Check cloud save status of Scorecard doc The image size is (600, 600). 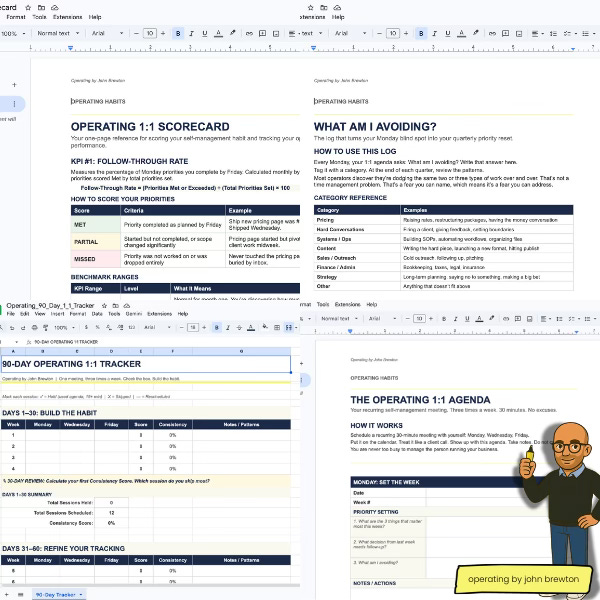coord(55,8)
